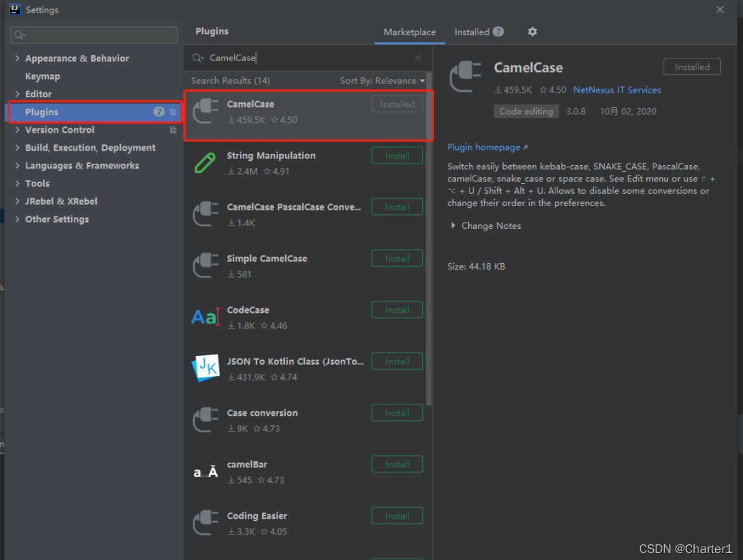Select the String Manipulation plugin title
Screen dimensions: 743x560
point(271,156)
